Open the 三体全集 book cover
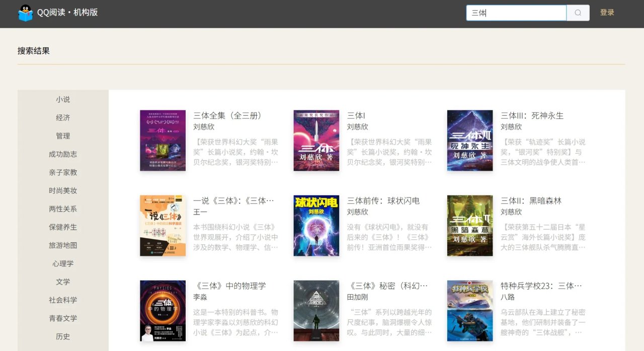Screen dimensions: 644x351 (163, 141)
